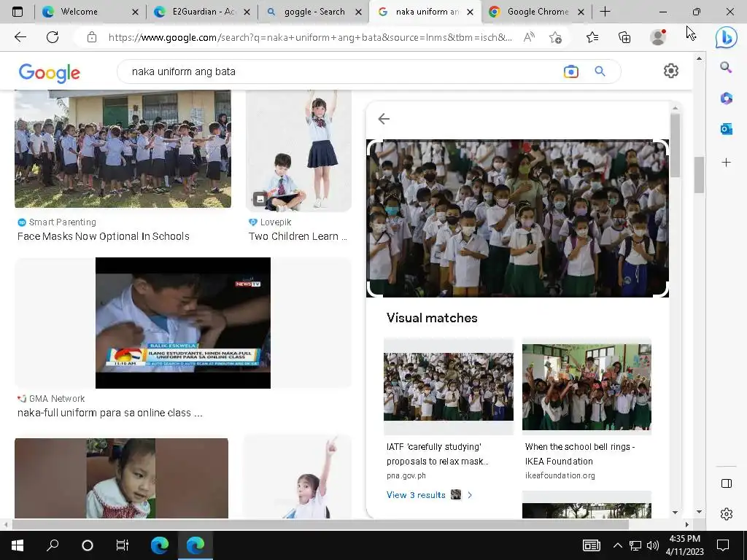The height and width of the screenshot is (560, 747).
Task: Open the Lovepik two children image
Action: 298,150
